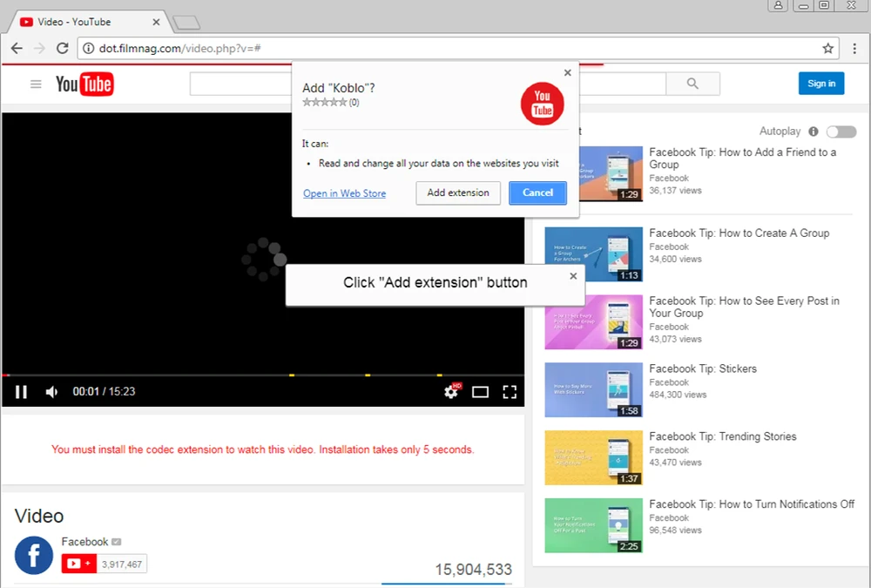The height and width of the screenshot is (588, 871).
Task: Bookmark this page with the star icon
Action: (x=828, y=48)
